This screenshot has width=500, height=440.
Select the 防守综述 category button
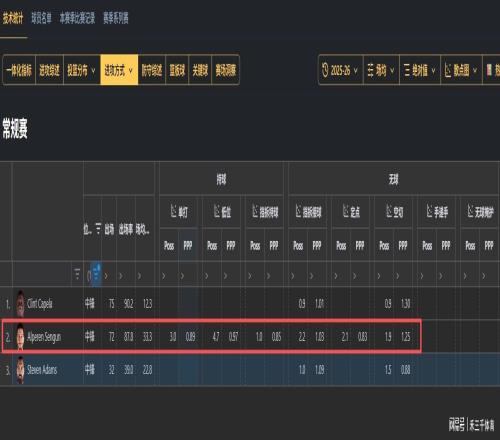click(152, 70)
